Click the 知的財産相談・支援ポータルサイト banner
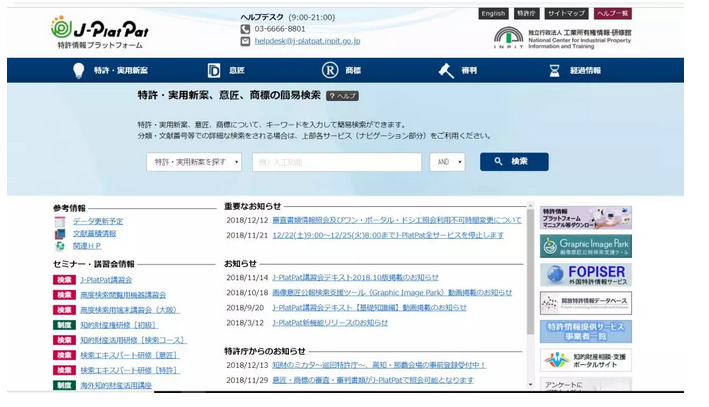Screen dimensions: 709x407 point(586,360)
